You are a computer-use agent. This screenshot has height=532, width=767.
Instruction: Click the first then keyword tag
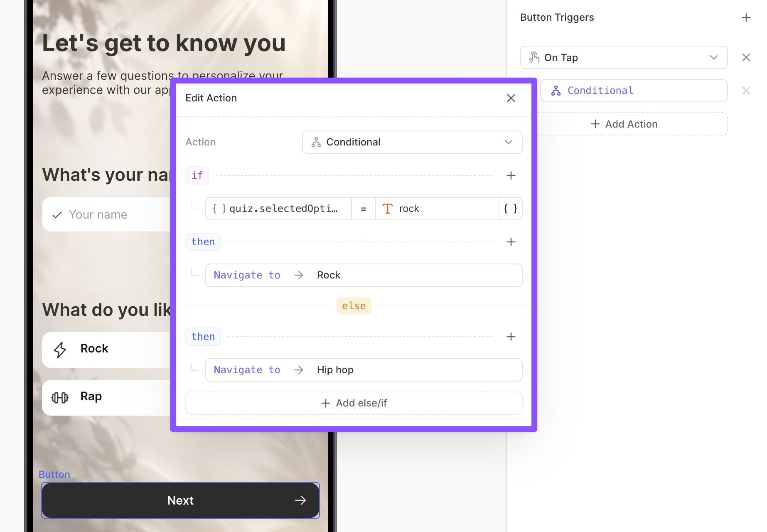point(203,242)
